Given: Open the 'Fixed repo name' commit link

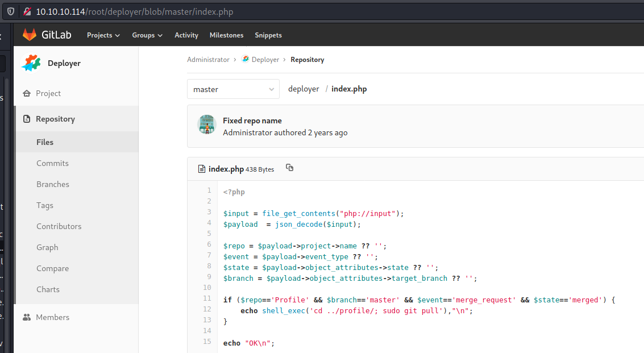Looking at the screenshot, I should pos(252,121).
